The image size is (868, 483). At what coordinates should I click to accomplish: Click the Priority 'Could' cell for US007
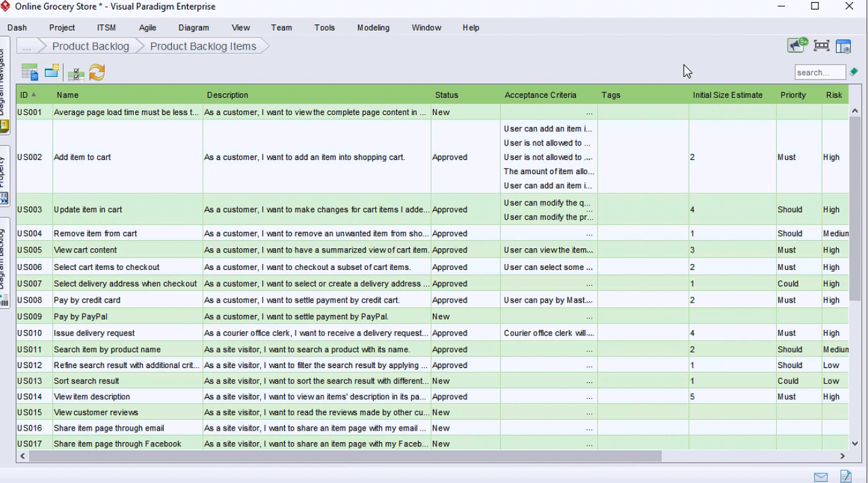point(799,284)
